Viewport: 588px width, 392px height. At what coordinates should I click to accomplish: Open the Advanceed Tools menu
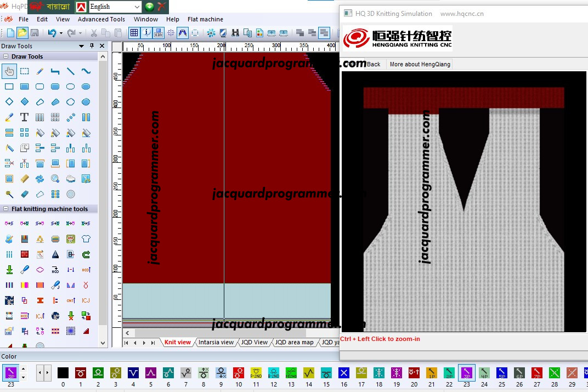pos(101,19)
